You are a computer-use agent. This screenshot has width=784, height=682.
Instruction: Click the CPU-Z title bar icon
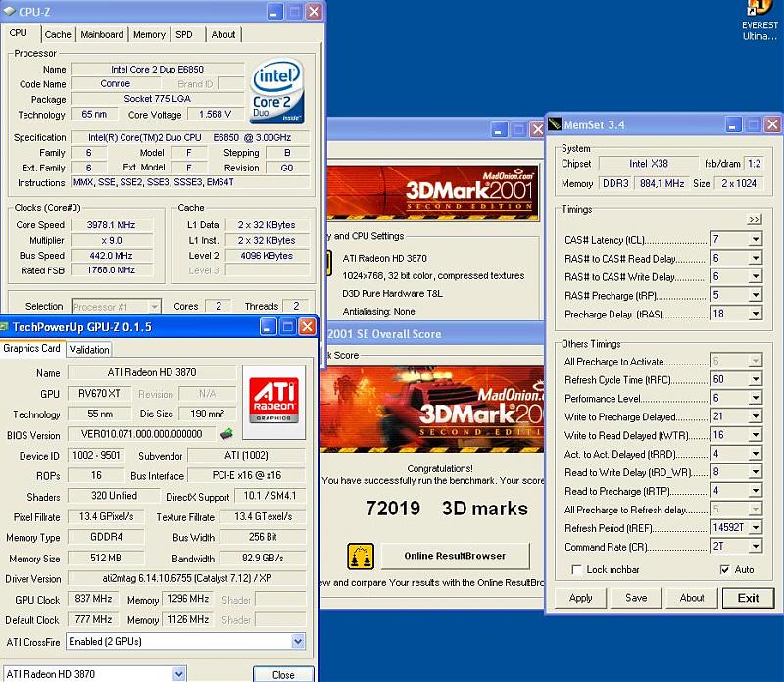pos(9,11)
